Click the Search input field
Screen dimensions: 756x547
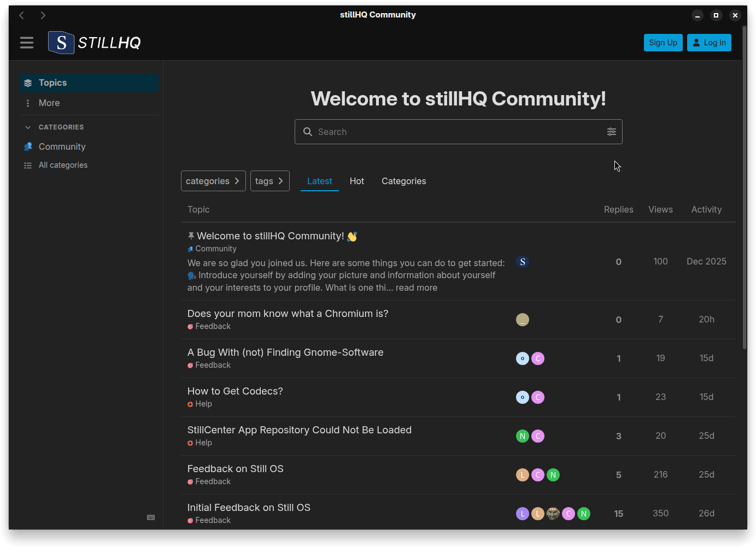pos(459,132)
